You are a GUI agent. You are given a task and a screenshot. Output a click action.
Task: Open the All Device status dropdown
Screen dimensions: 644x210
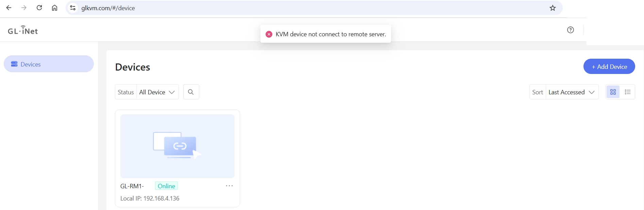point(157,92)
